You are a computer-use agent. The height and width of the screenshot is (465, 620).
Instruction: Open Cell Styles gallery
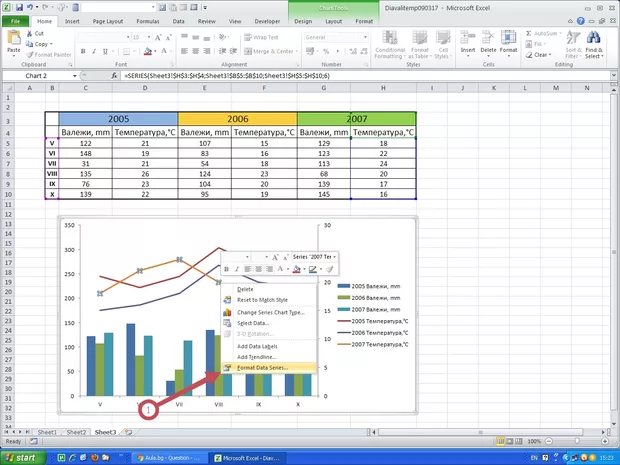click(x=443, y=45)
